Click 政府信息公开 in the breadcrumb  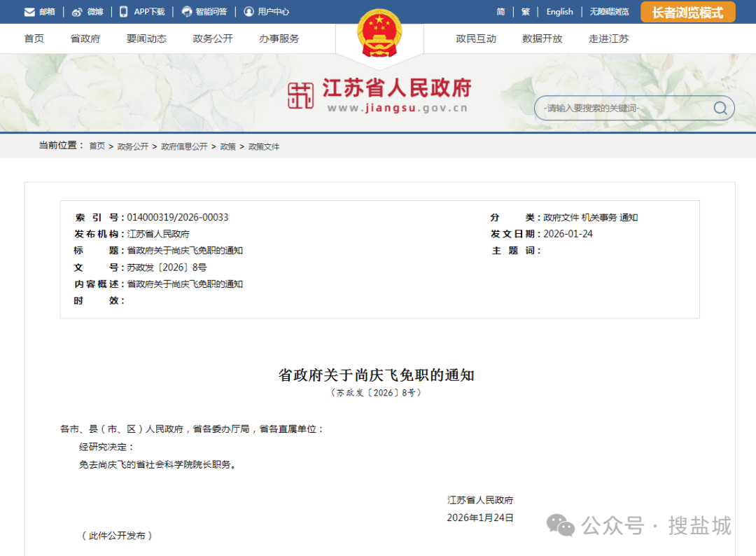pos(184,146)
